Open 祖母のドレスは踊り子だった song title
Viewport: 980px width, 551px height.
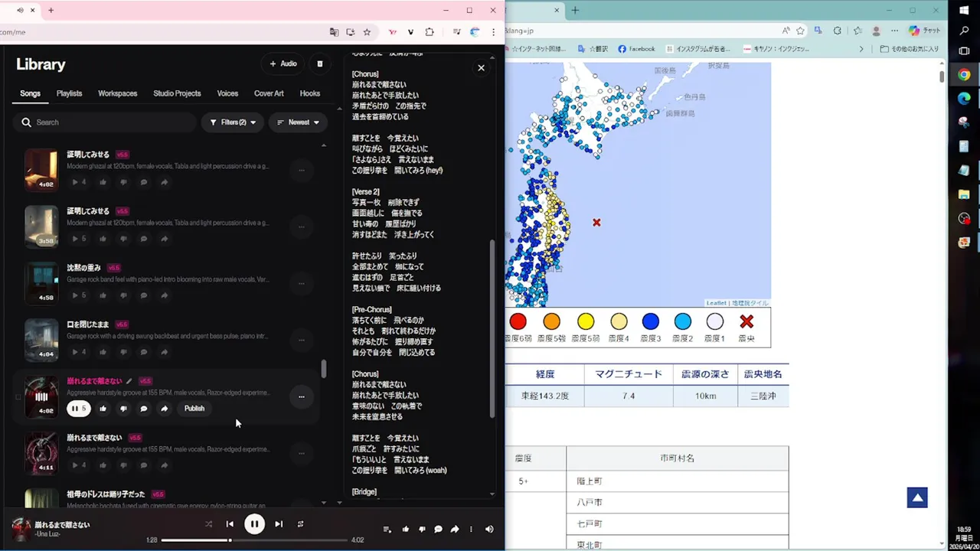point(106,494)
